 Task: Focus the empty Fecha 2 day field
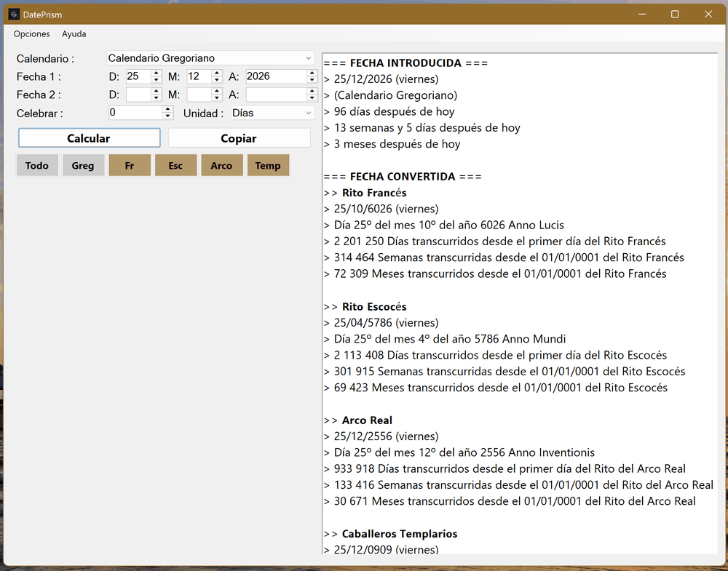[139, 95]
